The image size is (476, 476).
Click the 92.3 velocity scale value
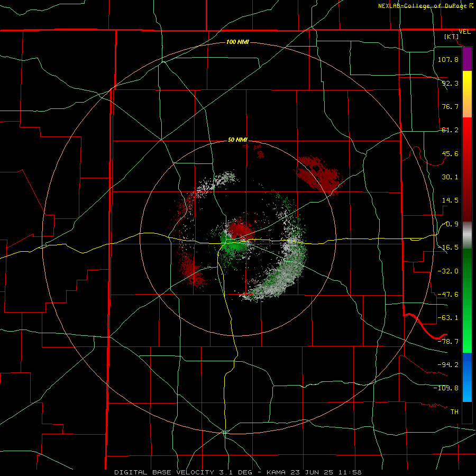coord(450,83)
